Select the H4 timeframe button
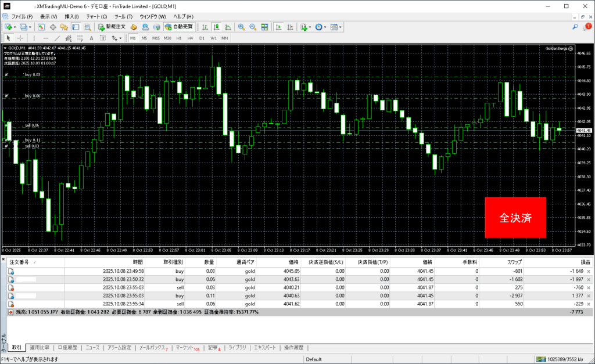Image resolution: width=595 pixels, height=364 pixels. pos(190,38)
